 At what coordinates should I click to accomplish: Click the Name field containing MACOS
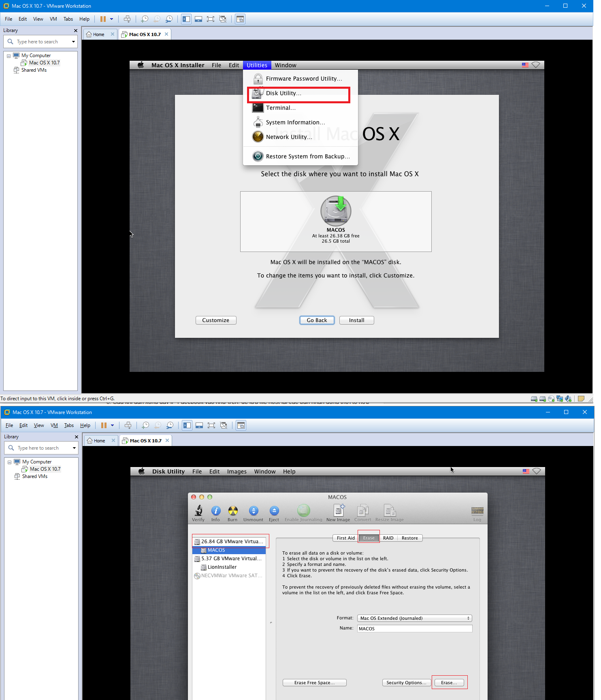415,629
